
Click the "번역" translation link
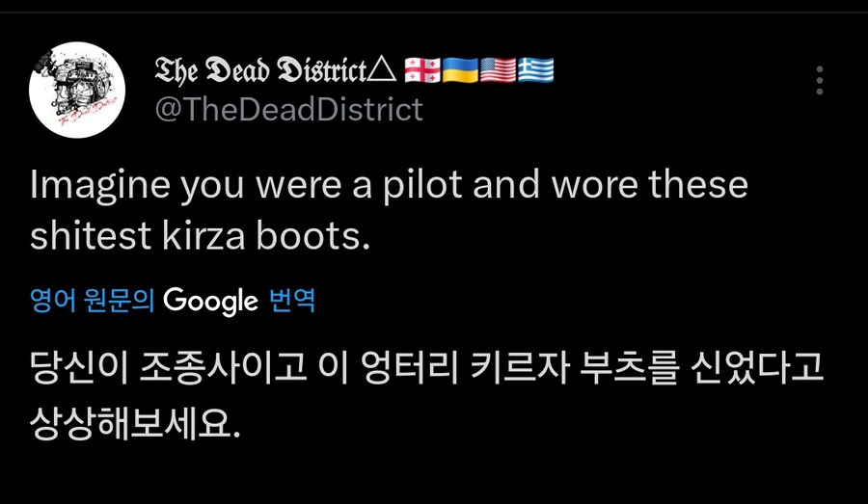click(292, 301)
